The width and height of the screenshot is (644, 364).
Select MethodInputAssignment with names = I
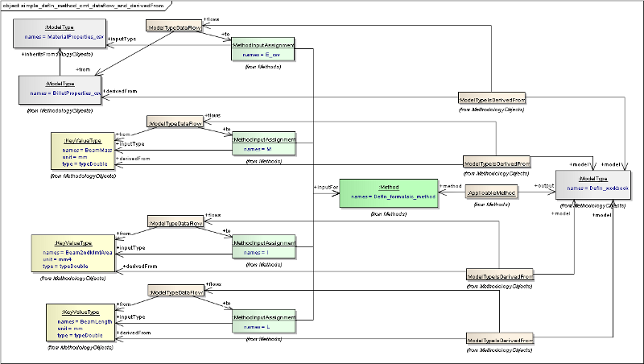(263, 246)
